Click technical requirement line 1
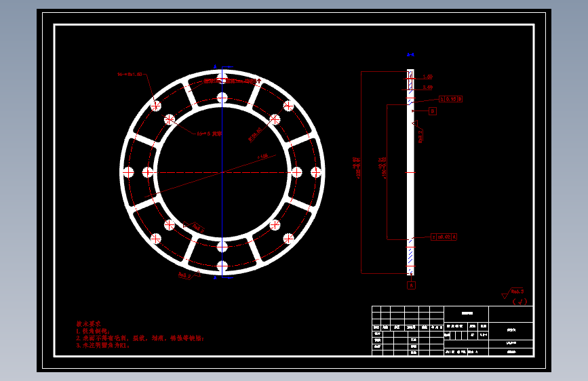 point(93,331)
